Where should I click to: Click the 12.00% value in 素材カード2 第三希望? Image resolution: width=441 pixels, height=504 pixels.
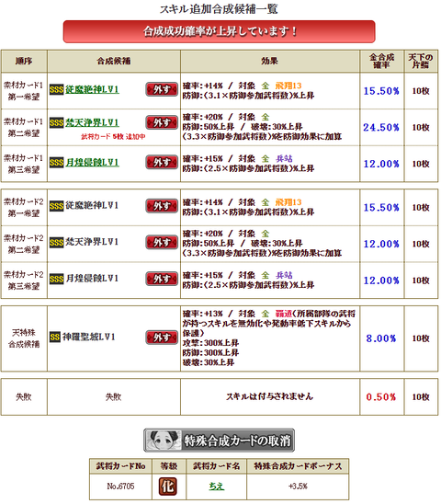coord(381,281)
